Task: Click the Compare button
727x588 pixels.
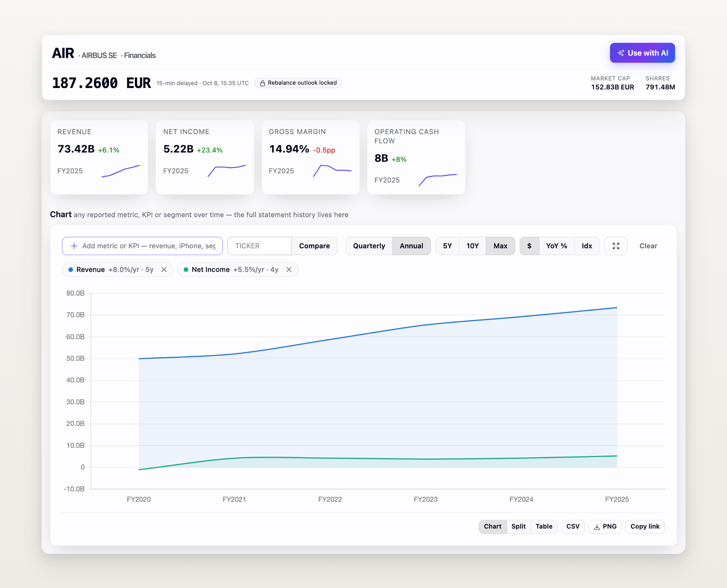Action: coord(314,246)
